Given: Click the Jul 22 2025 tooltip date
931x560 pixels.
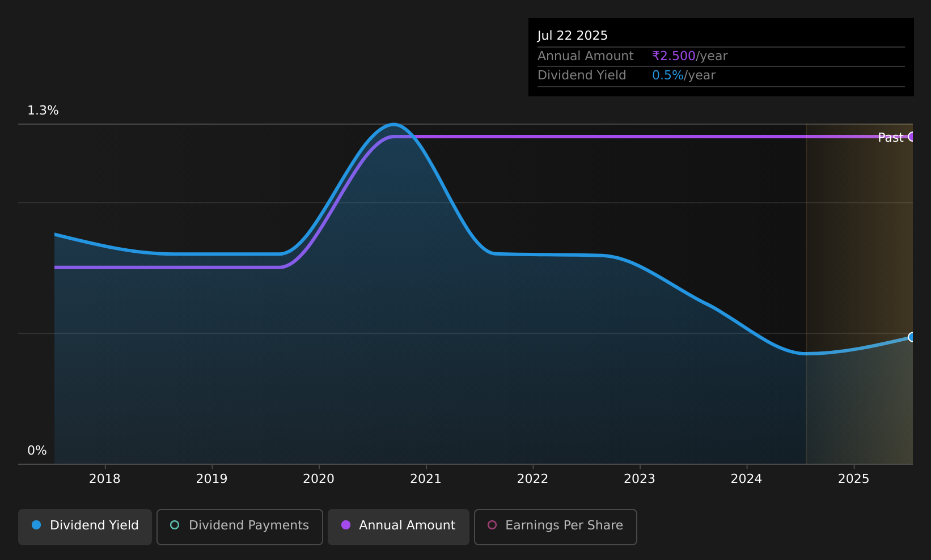Looking at the screenshot, I should (x=573, y=36).
